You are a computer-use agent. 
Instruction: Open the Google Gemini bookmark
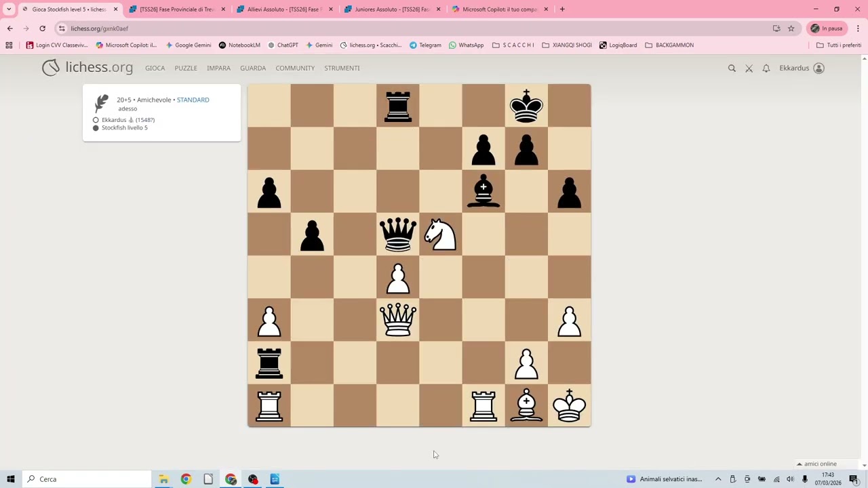tap(189, 45)
